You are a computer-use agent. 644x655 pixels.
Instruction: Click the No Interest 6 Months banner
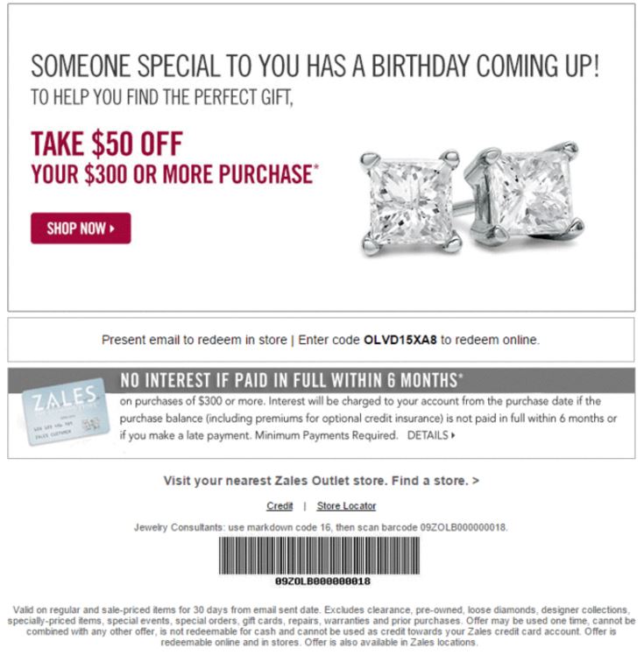(x=322, y=381)
